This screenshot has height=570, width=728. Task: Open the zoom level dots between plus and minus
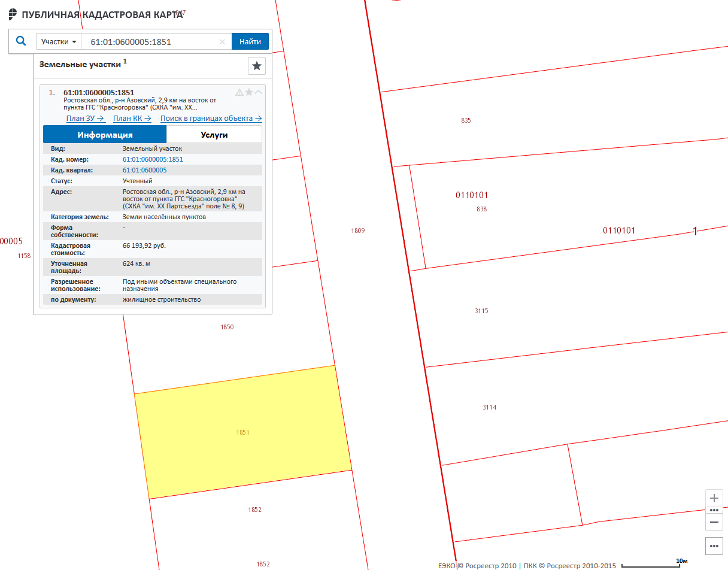tap(714, 511)
